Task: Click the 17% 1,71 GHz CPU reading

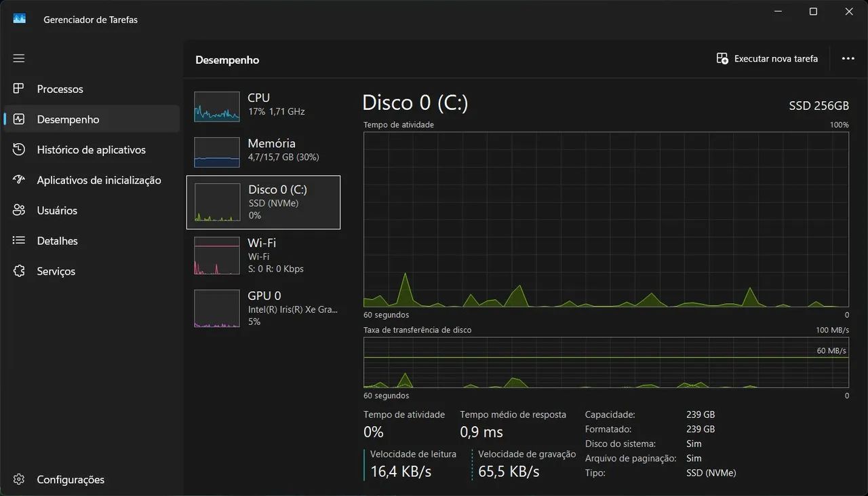Action: pyautogui.click(x=276, y=111)
